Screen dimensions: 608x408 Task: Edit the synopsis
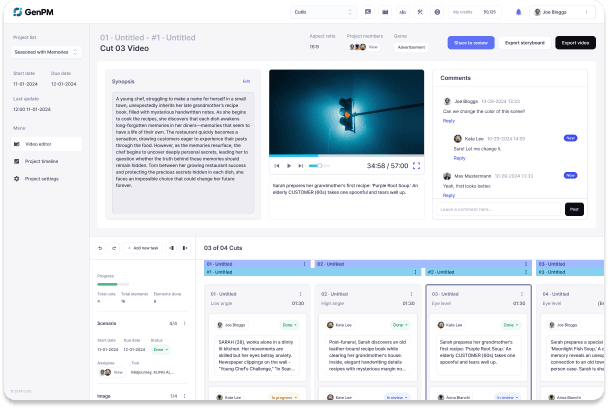coord(246,81)
